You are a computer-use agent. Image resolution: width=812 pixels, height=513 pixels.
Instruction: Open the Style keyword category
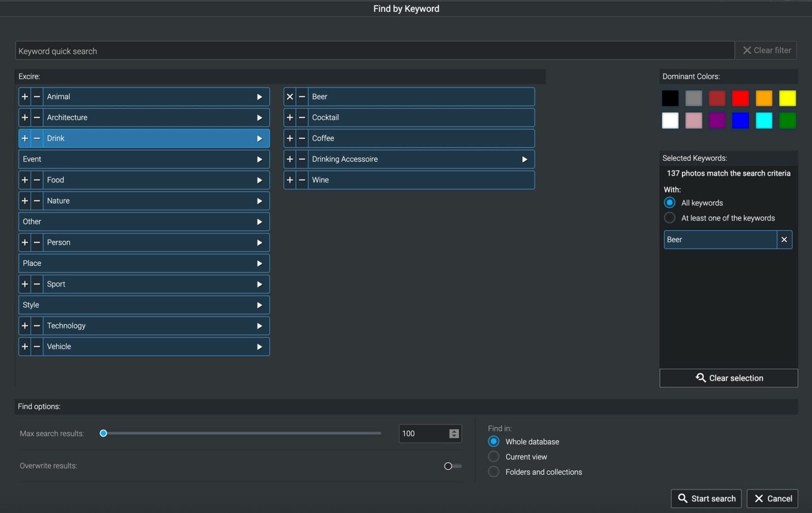[144, 305]
